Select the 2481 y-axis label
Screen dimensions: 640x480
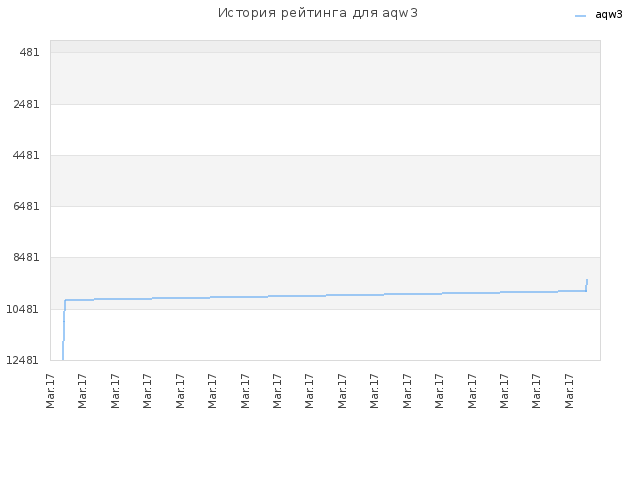[x=27, y=104]
